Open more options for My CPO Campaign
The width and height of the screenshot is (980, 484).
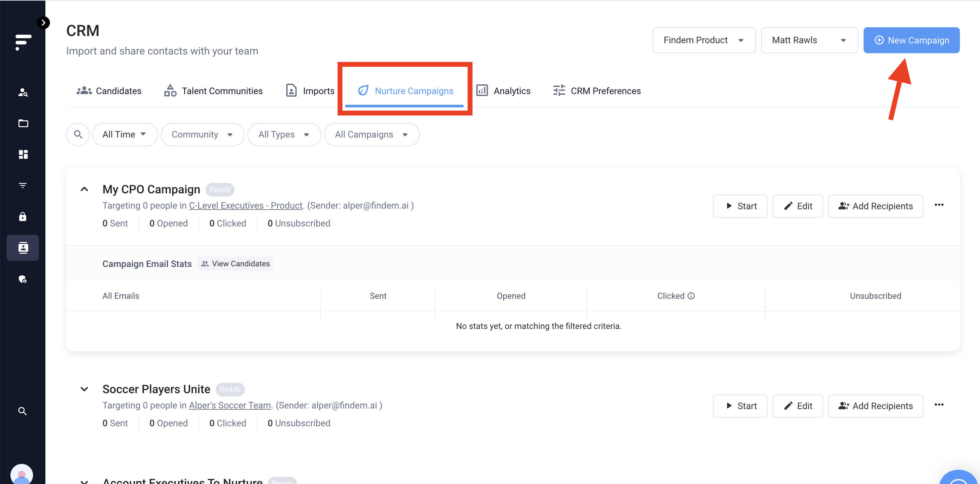tap(939, 205)
